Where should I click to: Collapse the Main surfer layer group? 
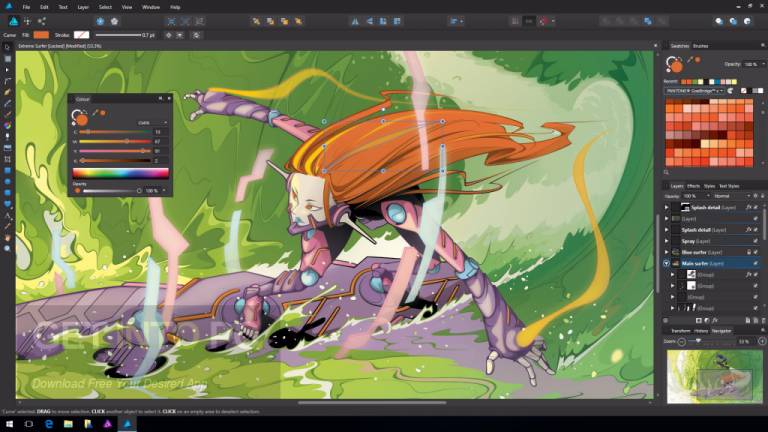coord(667,263)
